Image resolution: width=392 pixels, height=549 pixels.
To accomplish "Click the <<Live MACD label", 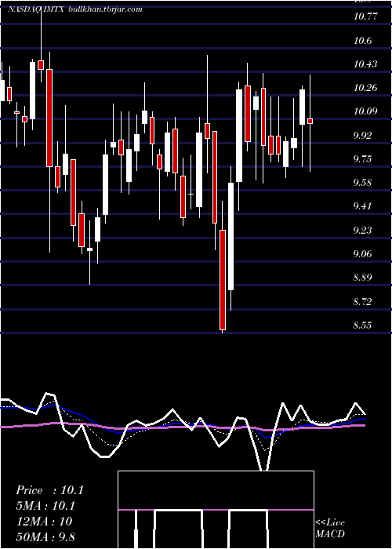I will tap(330, 528).
